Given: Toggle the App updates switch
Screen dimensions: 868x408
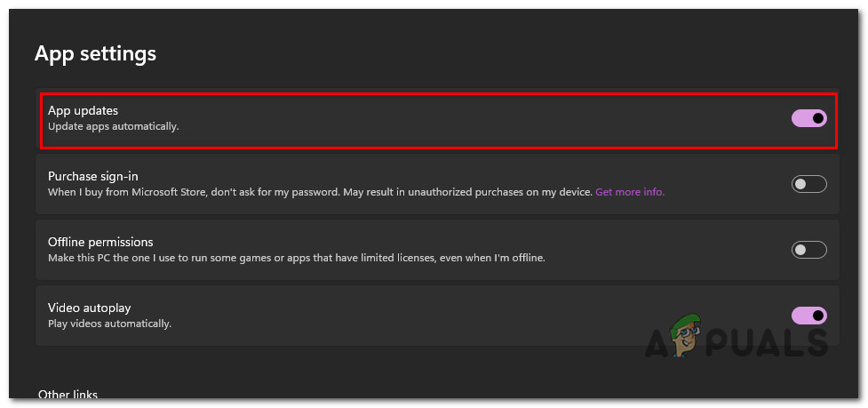Looking at the screenshot, I should [x=808, y=118].
